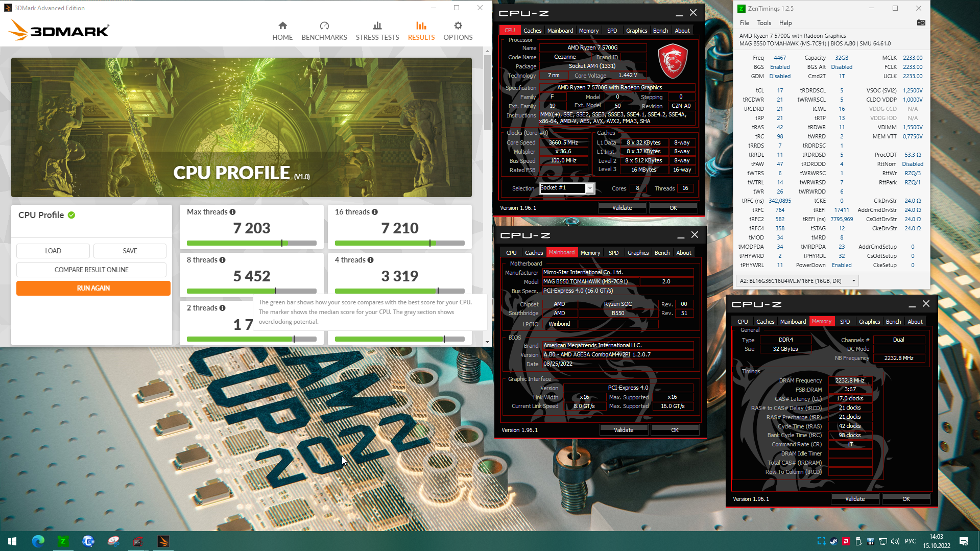
Task: Click the 16 threads info icon
Action: click(x=375, y=212)
